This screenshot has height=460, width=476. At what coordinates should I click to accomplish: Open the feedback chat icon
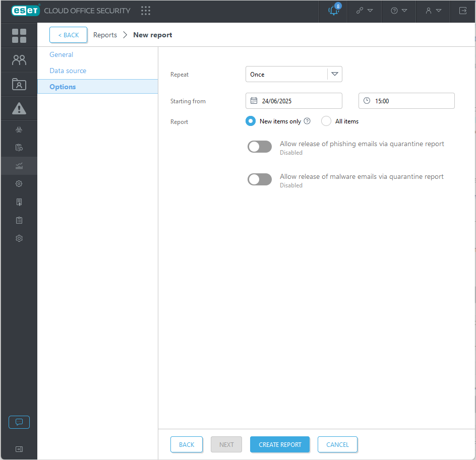(19, 422)
